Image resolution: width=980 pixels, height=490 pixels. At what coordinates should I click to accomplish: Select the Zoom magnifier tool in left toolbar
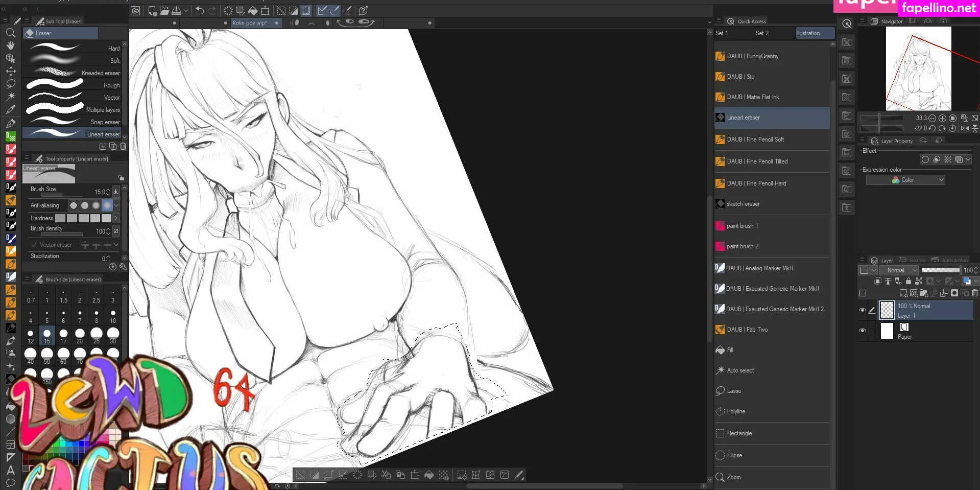tap(10, 33)
